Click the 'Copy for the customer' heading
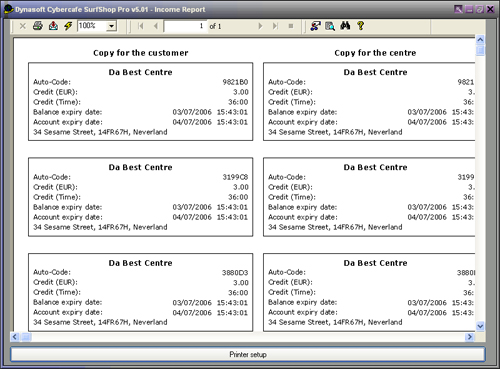The height and width of the screenshot is (369, 500). tap(141, 53)
